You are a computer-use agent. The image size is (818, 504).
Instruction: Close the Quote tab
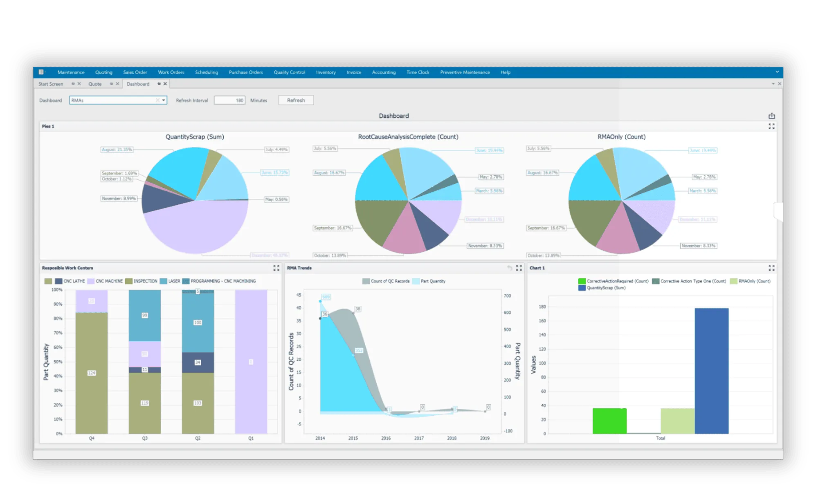coord(117,84)
